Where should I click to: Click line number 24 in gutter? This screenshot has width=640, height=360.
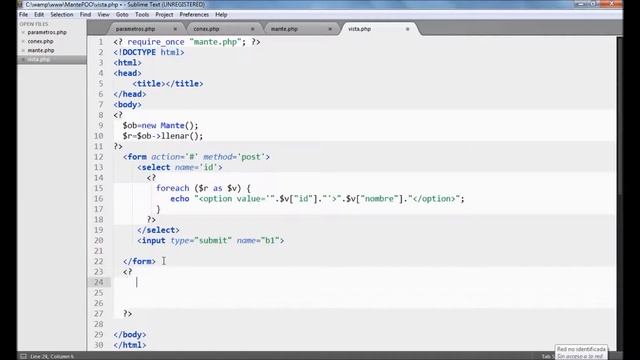99,282
